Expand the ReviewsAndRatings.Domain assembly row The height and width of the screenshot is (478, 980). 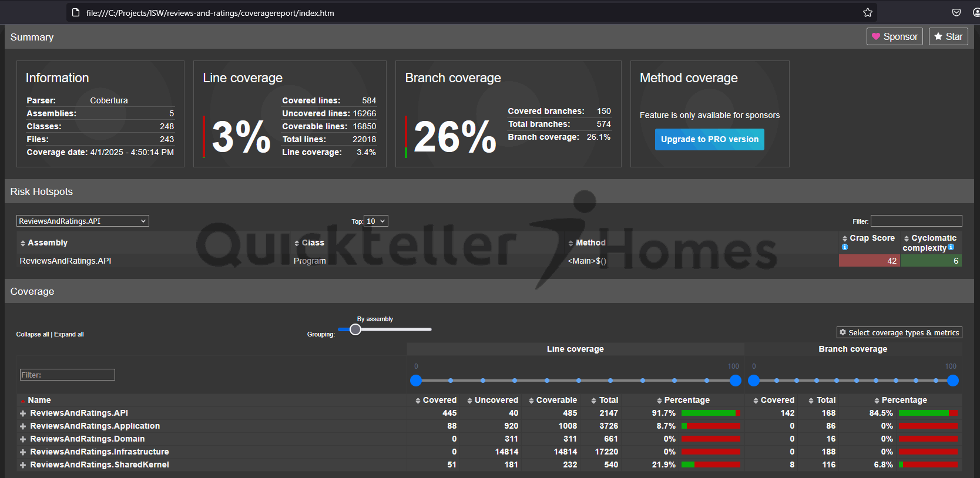click(23, 439)
